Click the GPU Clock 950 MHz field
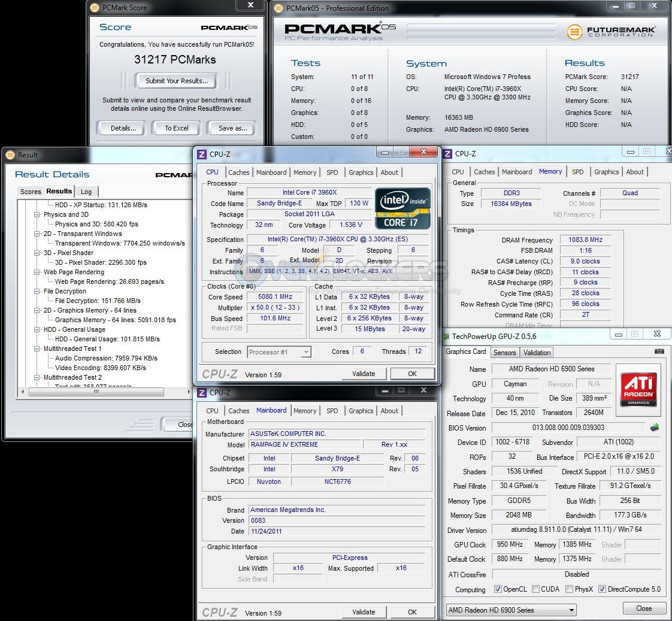Image resolution: width=672 pixels, height=621 pixels. tap(510, 544)
